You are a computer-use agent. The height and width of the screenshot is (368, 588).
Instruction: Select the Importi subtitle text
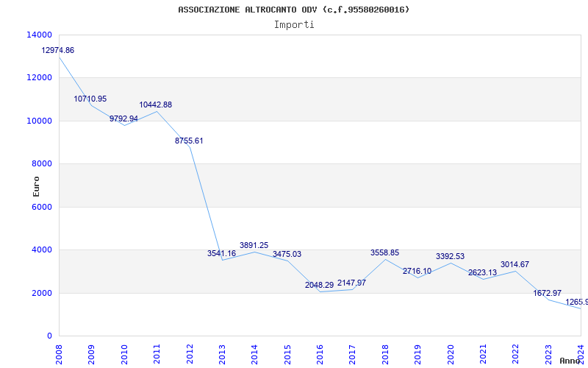294,24
